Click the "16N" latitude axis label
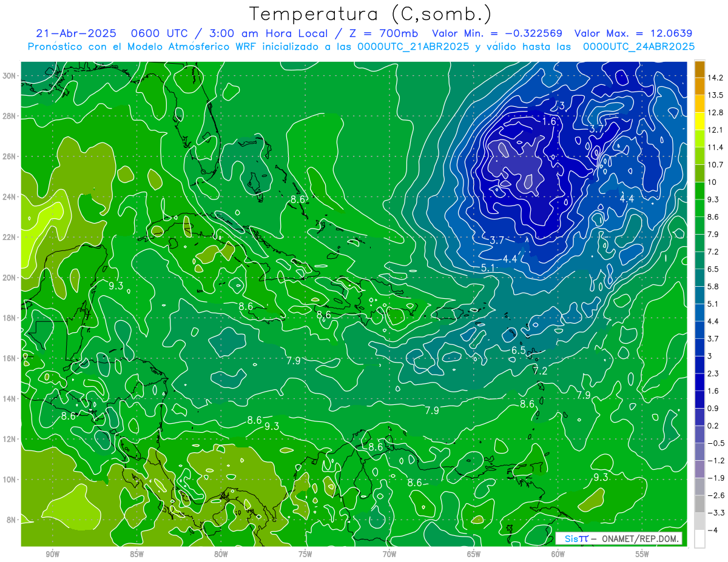Image resolution: width=728 pixels, height=562 pixels. pos(10,358)
